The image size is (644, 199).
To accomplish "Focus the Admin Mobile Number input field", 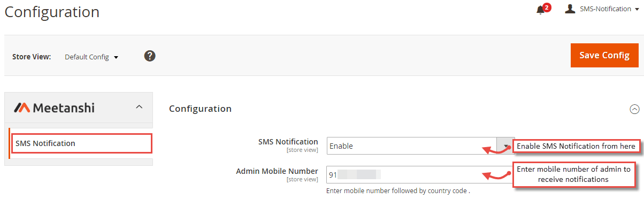I will (x=420, y=174).
